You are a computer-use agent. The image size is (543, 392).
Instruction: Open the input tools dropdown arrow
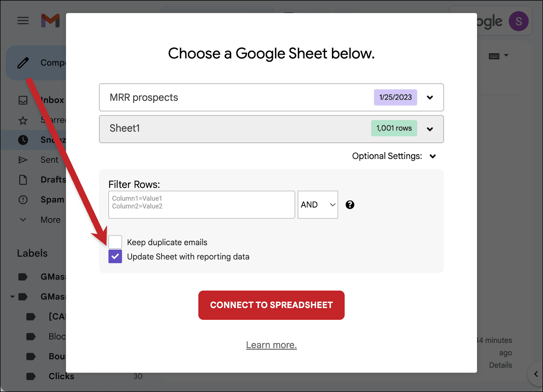click(x=506, y=55)
